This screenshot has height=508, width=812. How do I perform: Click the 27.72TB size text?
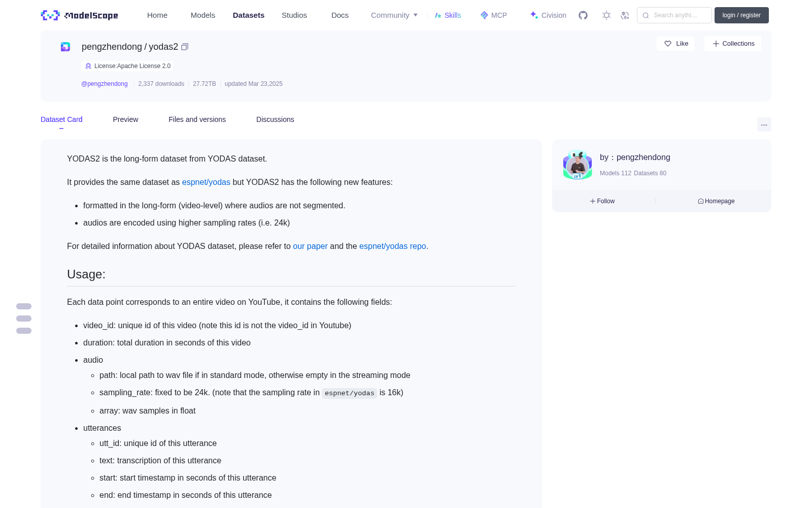coord(205,84)
